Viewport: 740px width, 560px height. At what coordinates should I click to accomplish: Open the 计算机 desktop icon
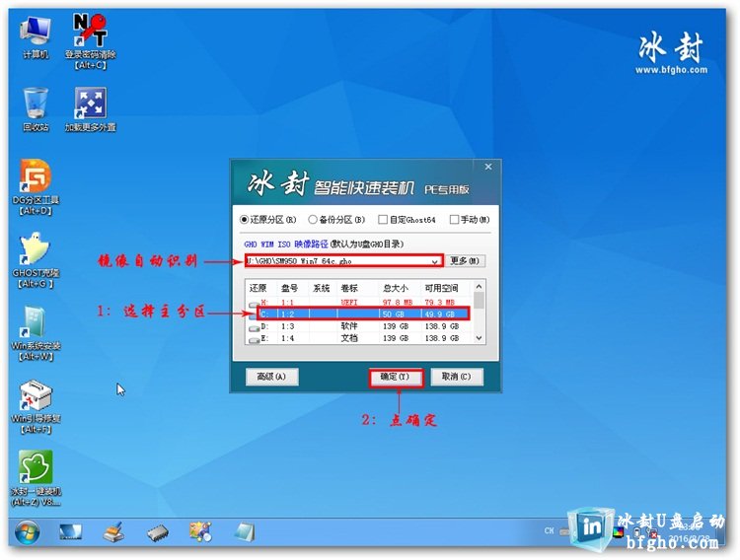click(x=36, y=37)
